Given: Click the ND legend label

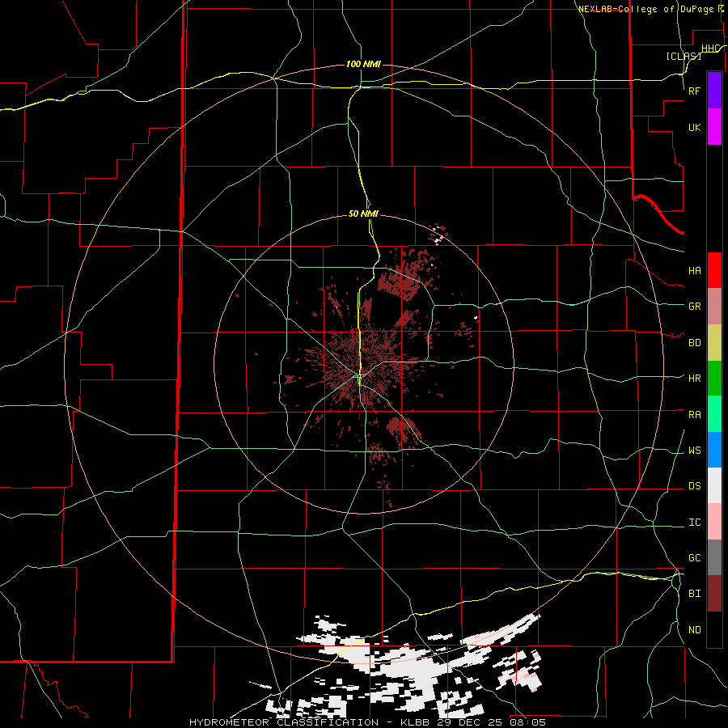Looking at the screenshot, I should (694, 630).
